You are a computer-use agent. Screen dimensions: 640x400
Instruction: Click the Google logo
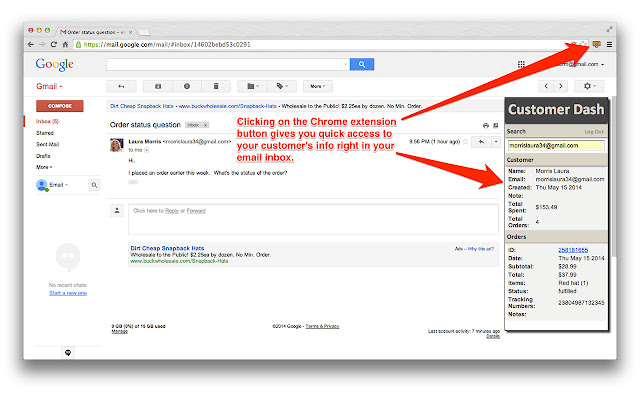coord(54,64)
